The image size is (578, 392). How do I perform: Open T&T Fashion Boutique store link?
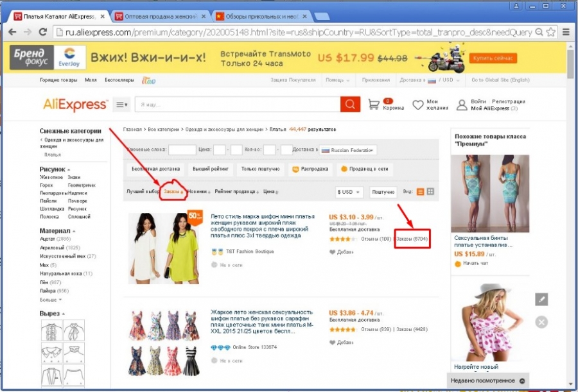(250, 251)
